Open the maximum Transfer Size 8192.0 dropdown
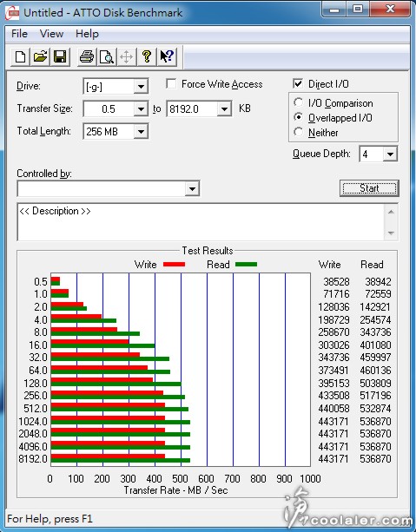This screenshot has height=532, width=416. pyautogui.click(x=224, y=108)
